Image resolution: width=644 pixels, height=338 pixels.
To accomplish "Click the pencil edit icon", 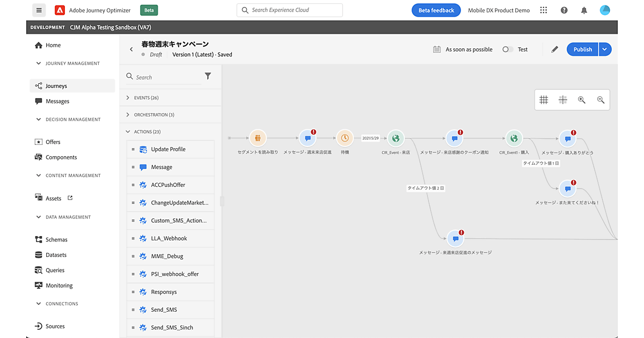I will (x=554, y=49).
